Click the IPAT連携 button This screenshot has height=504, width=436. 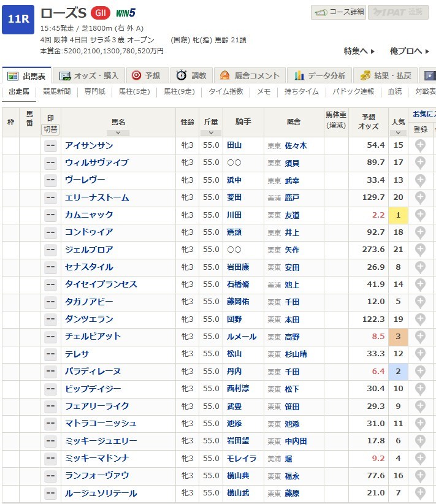[398, 12]
